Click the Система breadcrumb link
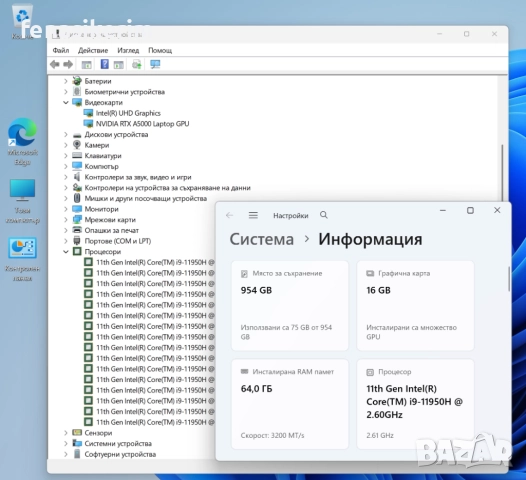The image size is (526, 480). pyautogui.click(x=262, y=239)
